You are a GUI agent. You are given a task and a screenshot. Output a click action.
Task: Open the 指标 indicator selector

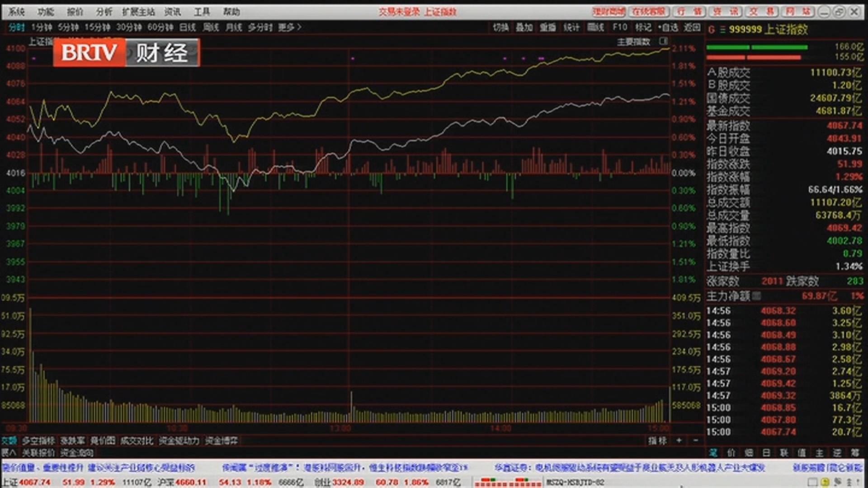(657, 440)
